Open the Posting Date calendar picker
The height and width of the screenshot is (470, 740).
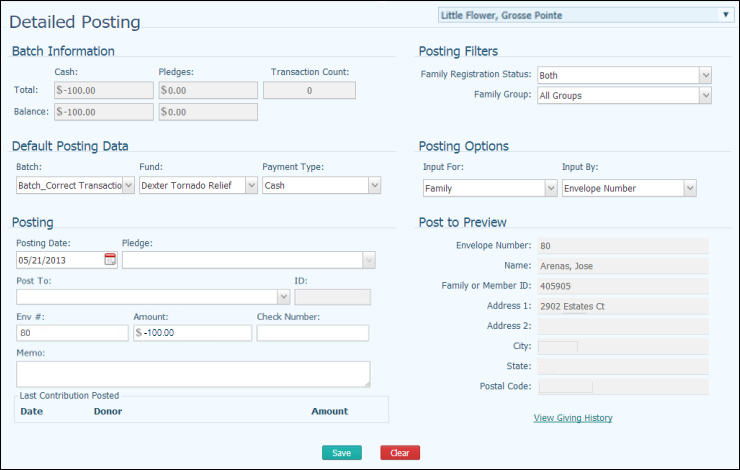[x=110, y=260]
